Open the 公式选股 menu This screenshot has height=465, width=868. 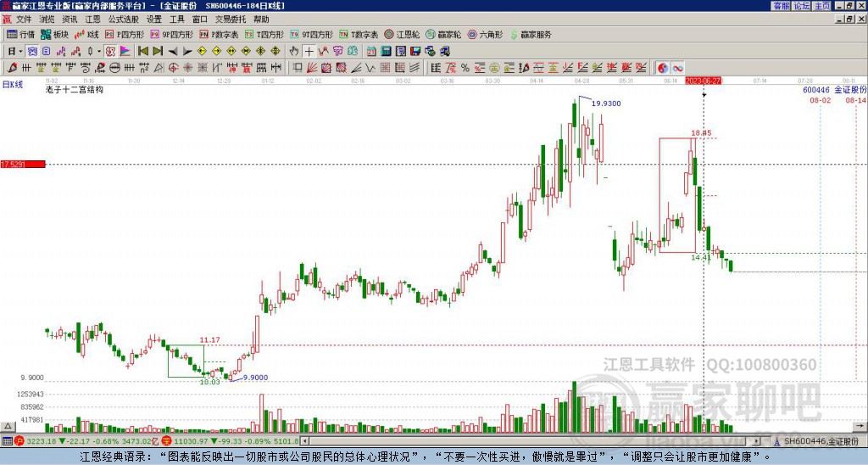coord(124,20)
